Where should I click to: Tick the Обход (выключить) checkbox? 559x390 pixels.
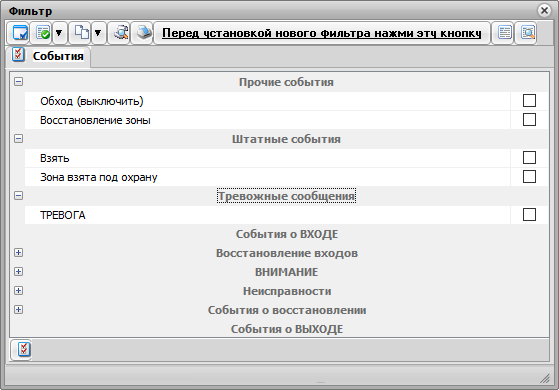[x=529, y=101]
